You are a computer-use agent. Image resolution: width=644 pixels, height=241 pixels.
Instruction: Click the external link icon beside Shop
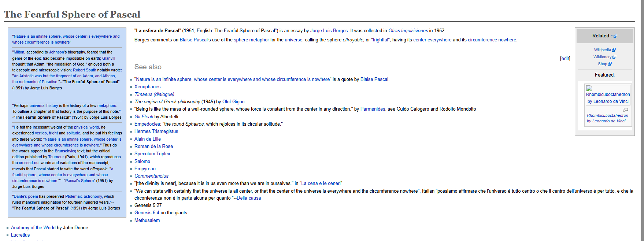coord(610,64)
